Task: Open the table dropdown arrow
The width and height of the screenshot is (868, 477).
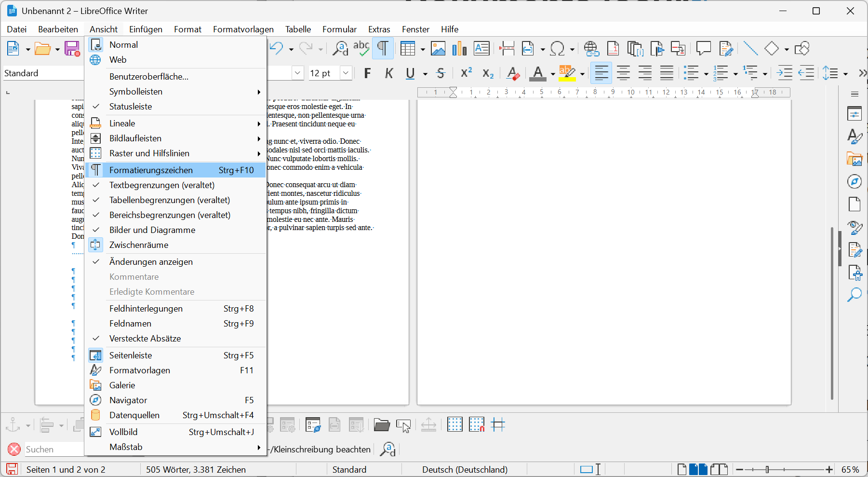Action: [423, 49]
